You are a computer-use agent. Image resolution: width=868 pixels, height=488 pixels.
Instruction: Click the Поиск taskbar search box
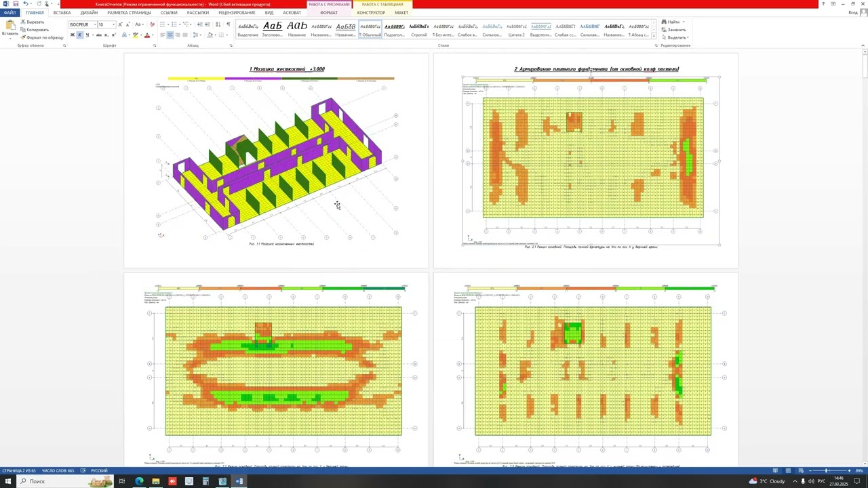tap(64, 481)
